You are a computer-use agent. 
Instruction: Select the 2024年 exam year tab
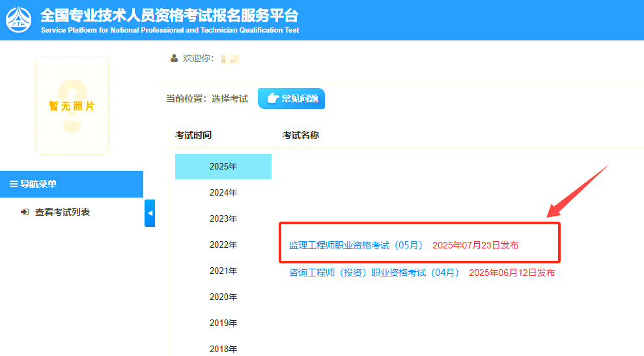pos(223,193)
